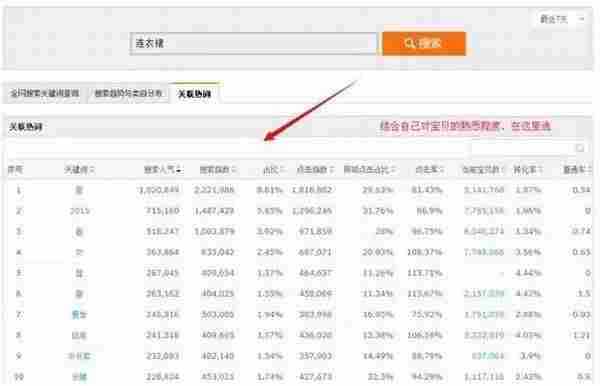Click the value 94.29% in row 10
Viewport: 600px width, 386px height.
[x=427, y=377]
